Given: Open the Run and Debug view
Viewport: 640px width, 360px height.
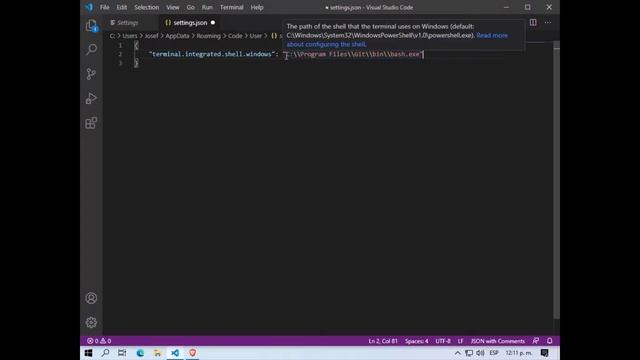Looking at the screenshot, I should (91, 98).
